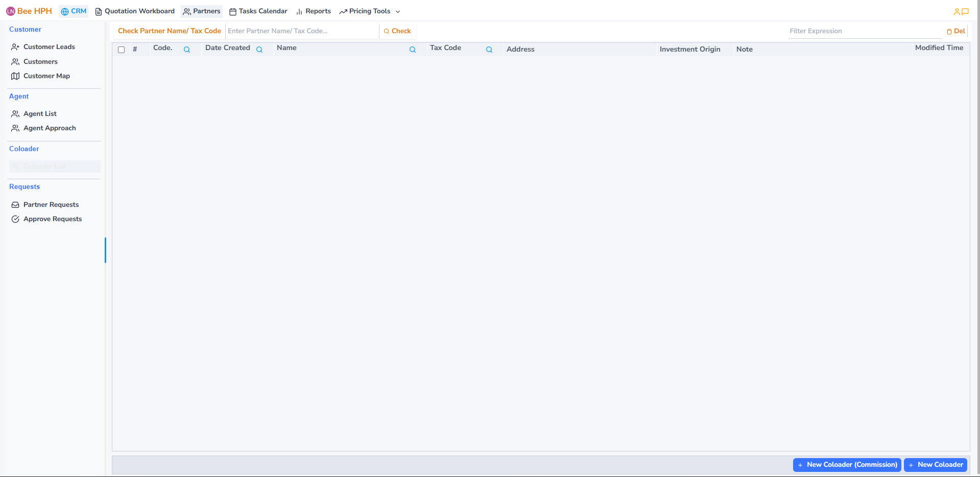Go to the Tasks Calendar tab

coord(258,11)
